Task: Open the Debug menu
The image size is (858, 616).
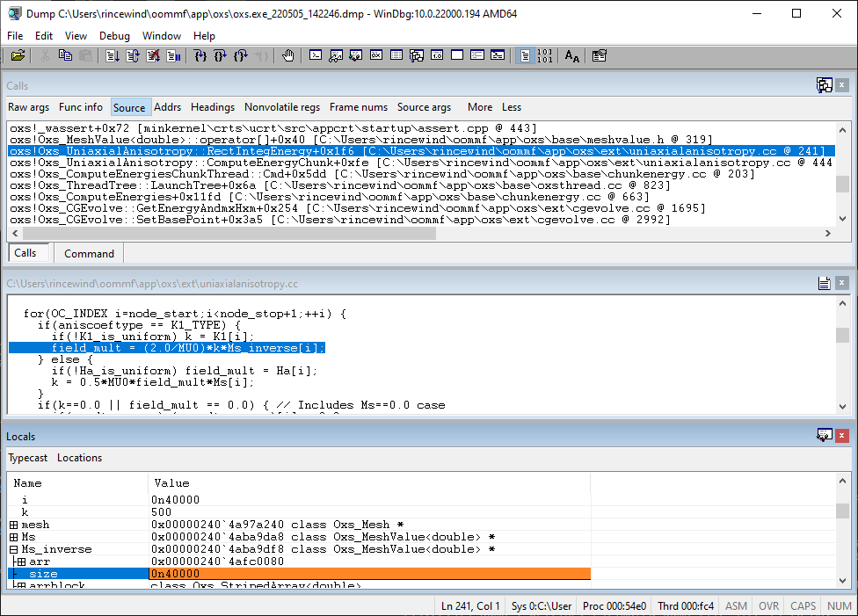Action: click(114, 36)
